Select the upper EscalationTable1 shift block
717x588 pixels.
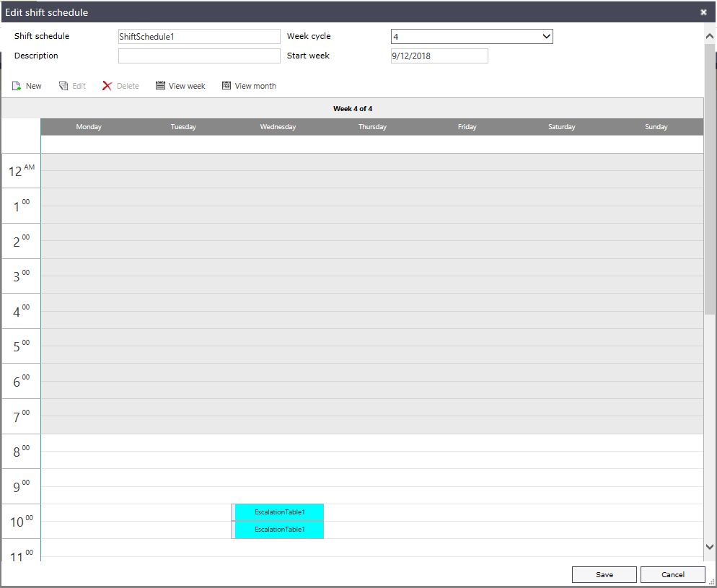pos(279,512)
